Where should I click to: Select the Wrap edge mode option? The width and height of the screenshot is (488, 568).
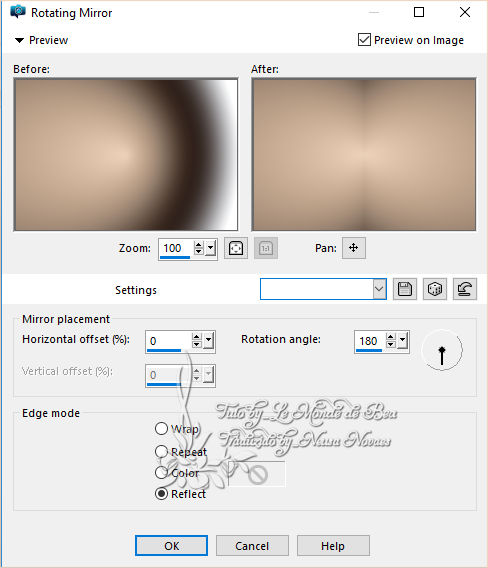coord(161,429)
